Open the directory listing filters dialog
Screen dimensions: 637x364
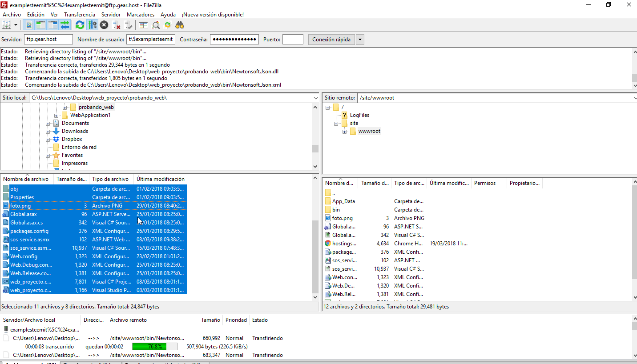pos(144,25)
